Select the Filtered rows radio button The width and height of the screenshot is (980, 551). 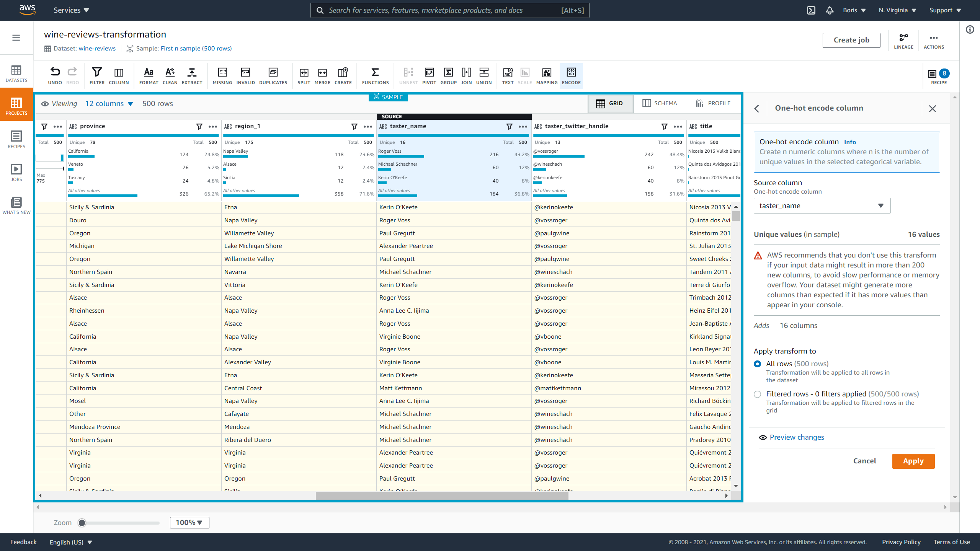click(x=758, y=394)
